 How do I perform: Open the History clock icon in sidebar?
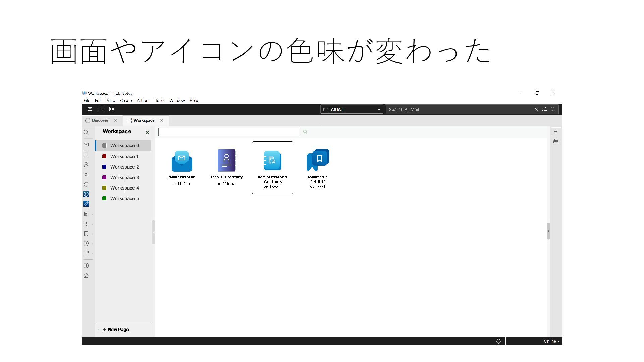click(x=86, y=244)
